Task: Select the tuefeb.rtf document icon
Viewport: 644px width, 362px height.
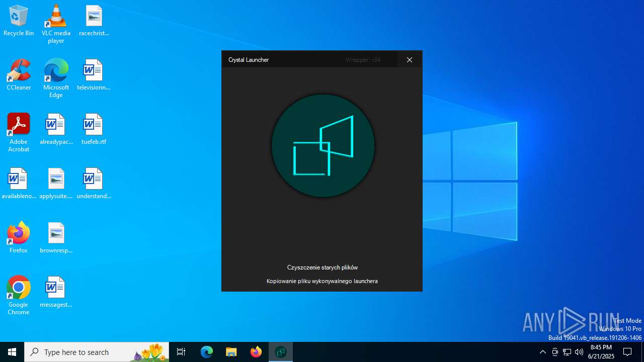Action: (94, 130)
